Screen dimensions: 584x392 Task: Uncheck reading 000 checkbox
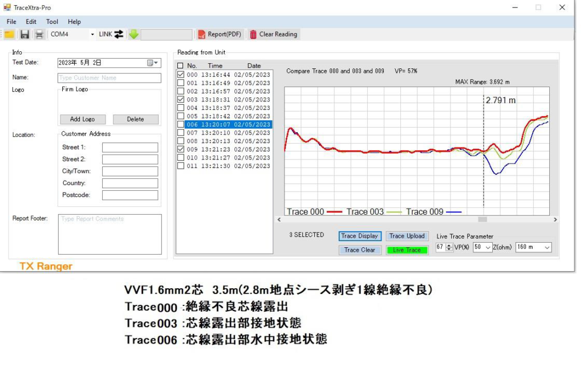pyautogui.click(x=181, y=75)
